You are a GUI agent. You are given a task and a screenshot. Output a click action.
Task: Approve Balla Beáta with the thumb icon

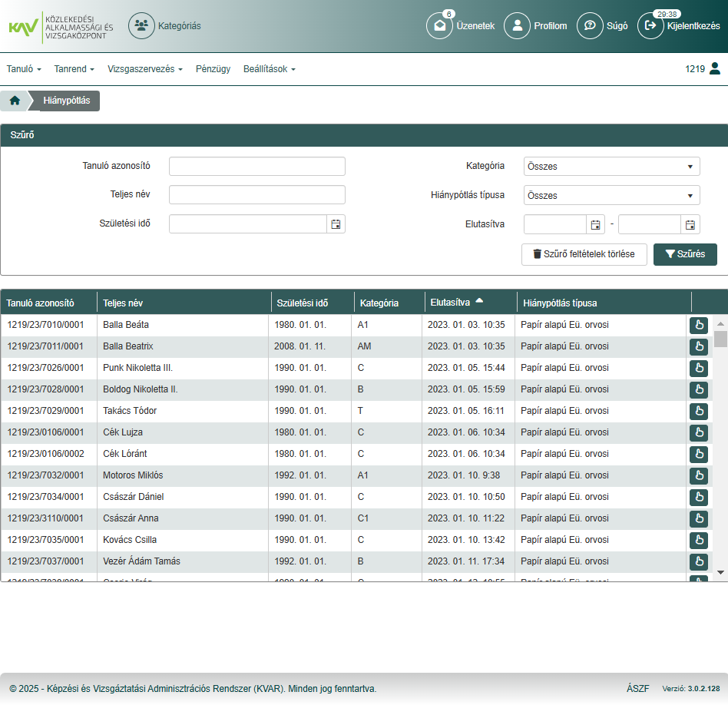click(x=698, y=325)
